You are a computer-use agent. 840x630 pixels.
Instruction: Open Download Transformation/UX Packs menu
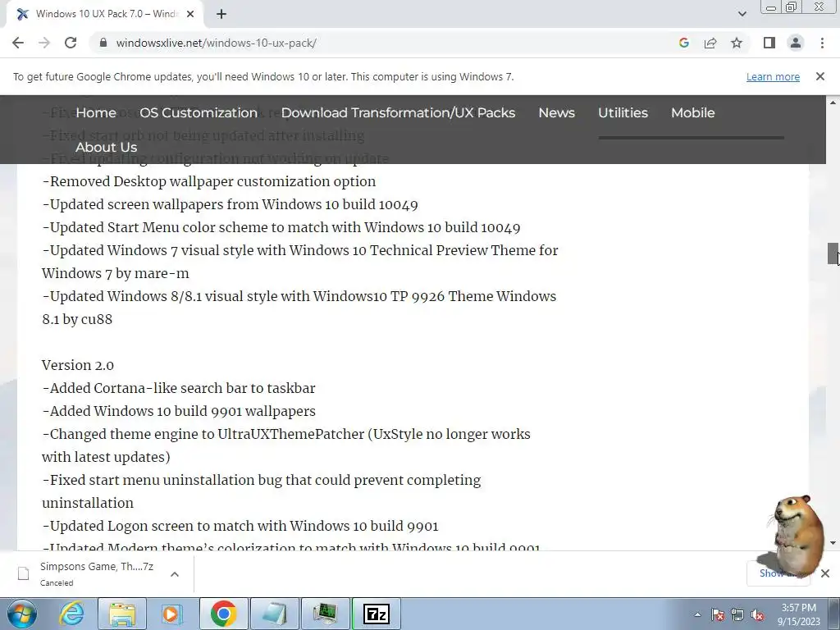(398, 112)
